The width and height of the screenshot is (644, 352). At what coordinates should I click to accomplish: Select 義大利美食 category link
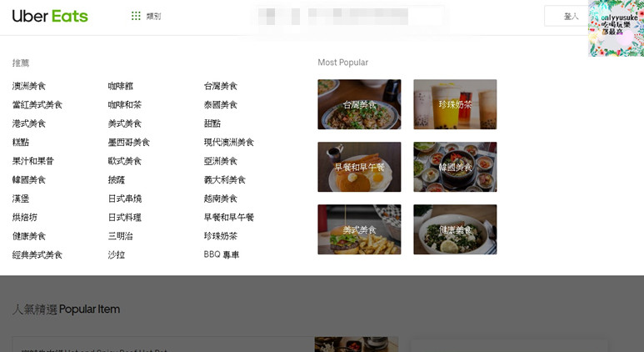[225, 179]
